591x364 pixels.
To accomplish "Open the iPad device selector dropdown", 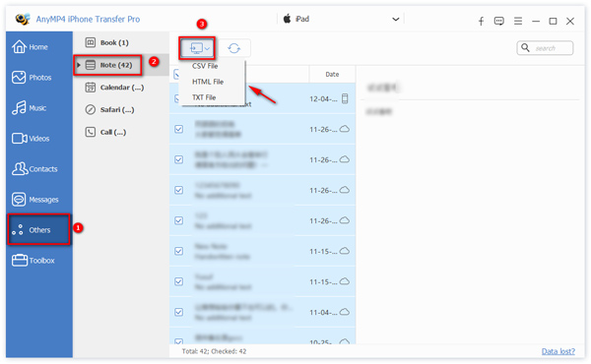I will (x=341, y=19).
